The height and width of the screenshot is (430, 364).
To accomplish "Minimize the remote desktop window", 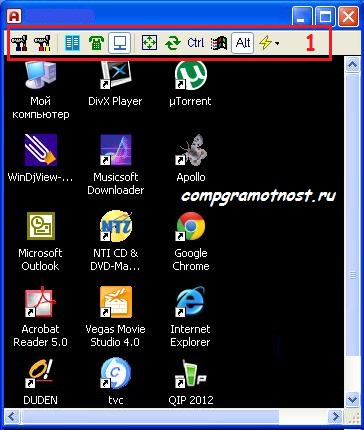I will pyautogui.click(x=302, y=16).
